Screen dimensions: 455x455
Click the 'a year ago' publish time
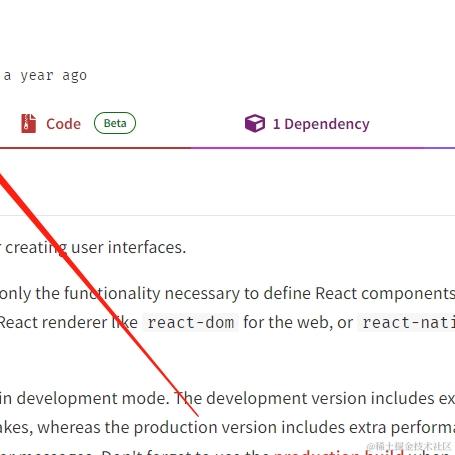[x=45, y=76]
